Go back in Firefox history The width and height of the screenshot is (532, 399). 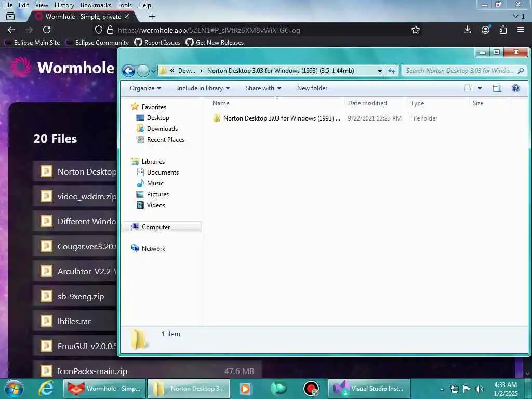pyautogui.click(x=11, y=30)
